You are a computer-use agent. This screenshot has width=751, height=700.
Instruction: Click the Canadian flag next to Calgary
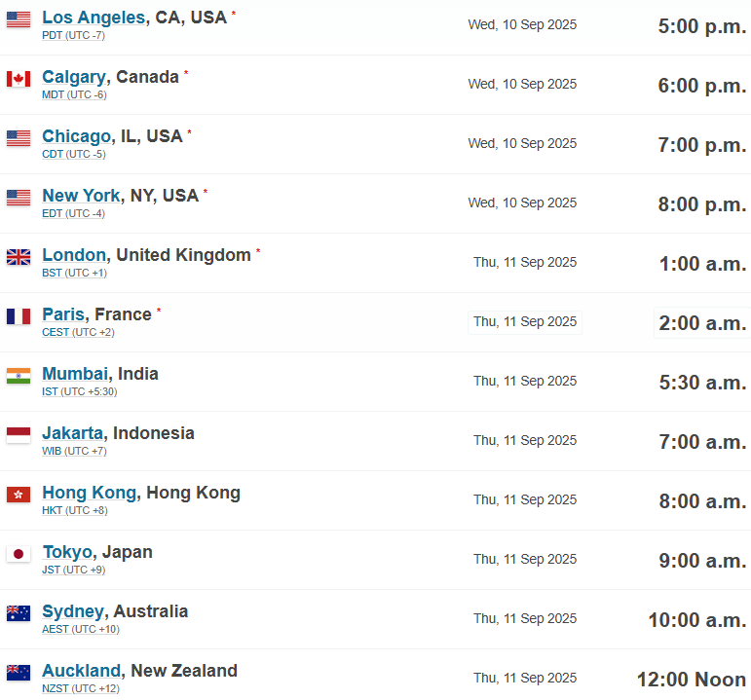pyautogui.click(x=19, y=79)
